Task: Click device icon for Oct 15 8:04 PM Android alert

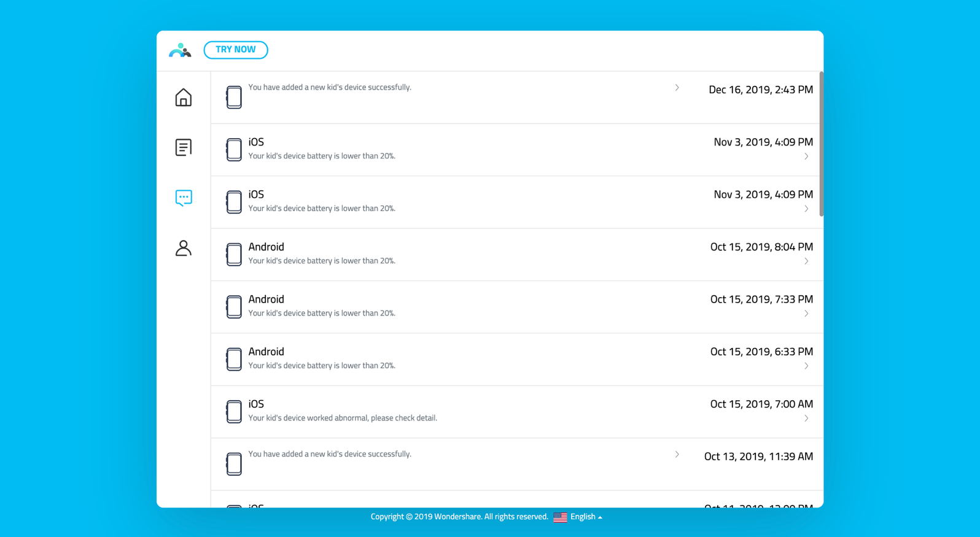Action: point(234,254)
